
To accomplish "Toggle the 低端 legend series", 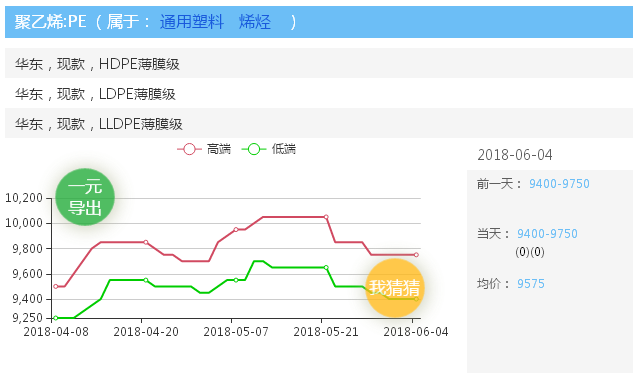I will 269,149.
